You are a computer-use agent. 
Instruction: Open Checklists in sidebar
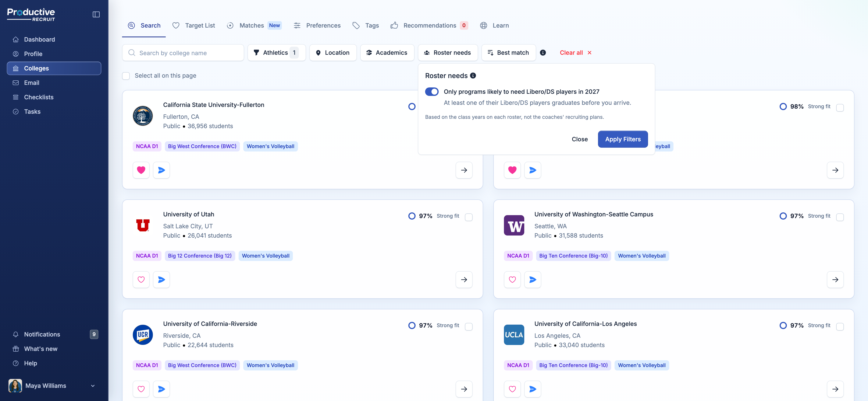54,97
